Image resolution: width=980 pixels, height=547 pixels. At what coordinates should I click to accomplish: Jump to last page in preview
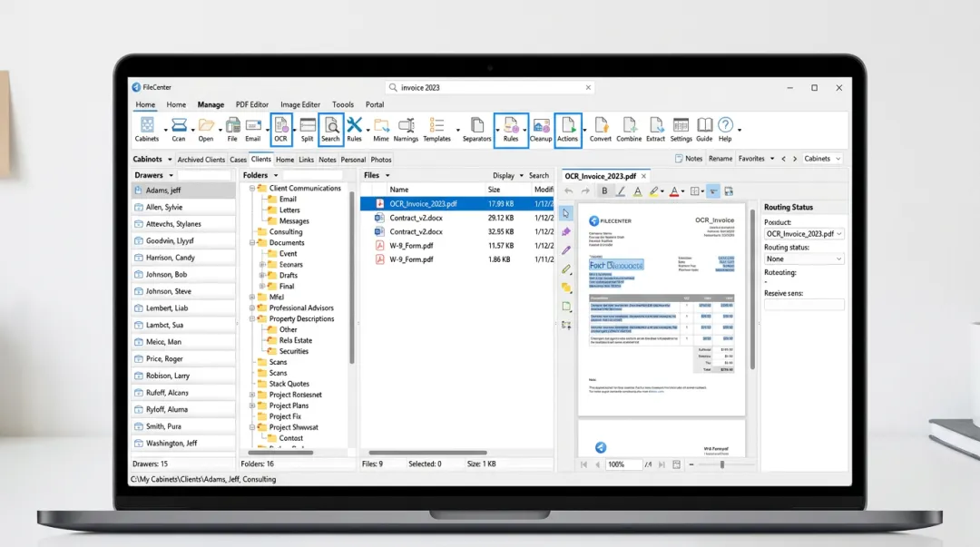(x=661, y=464)
